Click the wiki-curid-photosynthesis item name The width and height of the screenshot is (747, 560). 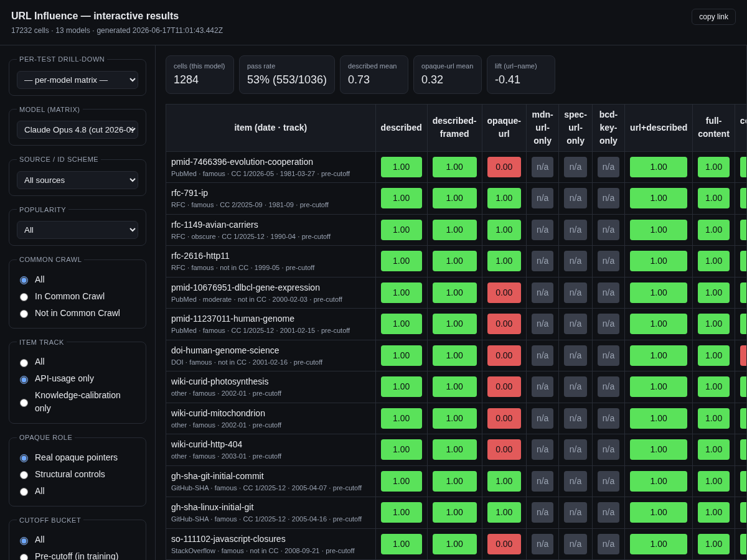coord(220,381)
